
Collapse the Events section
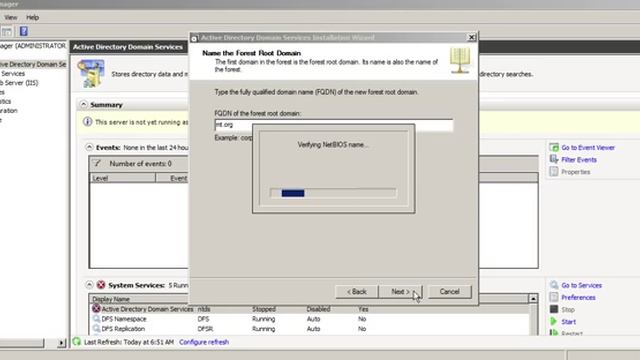point(89,147)
